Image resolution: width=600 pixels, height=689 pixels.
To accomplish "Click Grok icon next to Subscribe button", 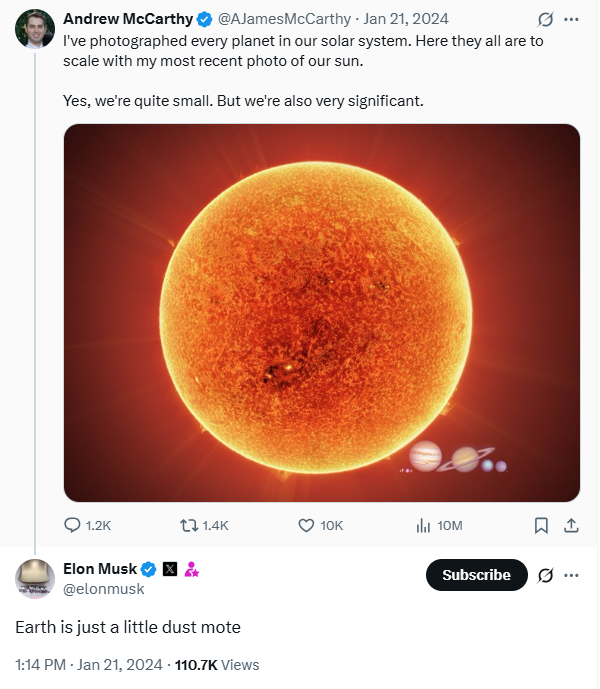I will [545, 575].
